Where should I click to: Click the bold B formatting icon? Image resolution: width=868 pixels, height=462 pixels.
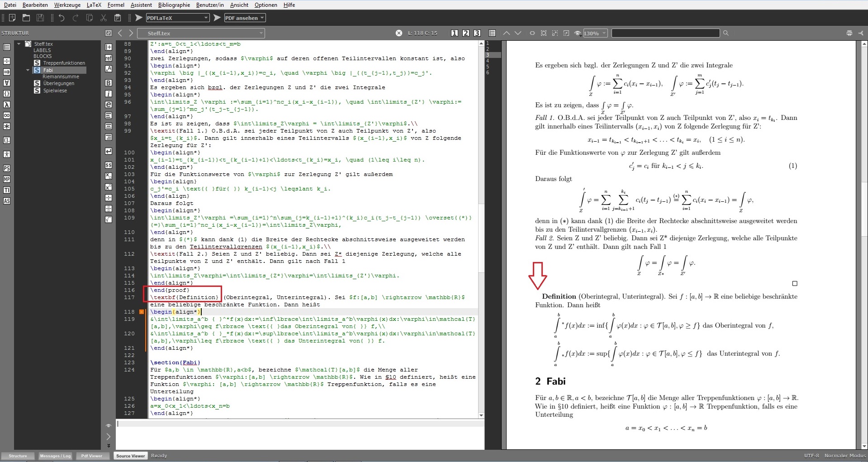click(x=109, y=83)
